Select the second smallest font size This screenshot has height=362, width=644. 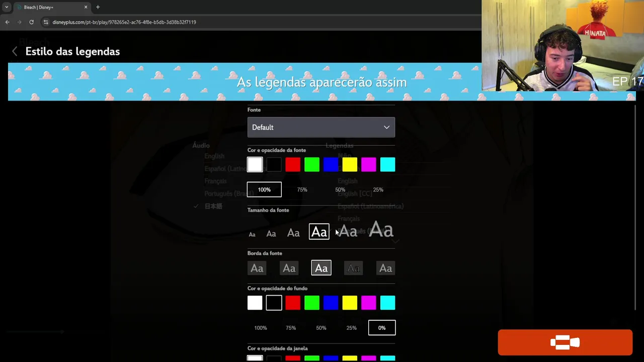271,233
